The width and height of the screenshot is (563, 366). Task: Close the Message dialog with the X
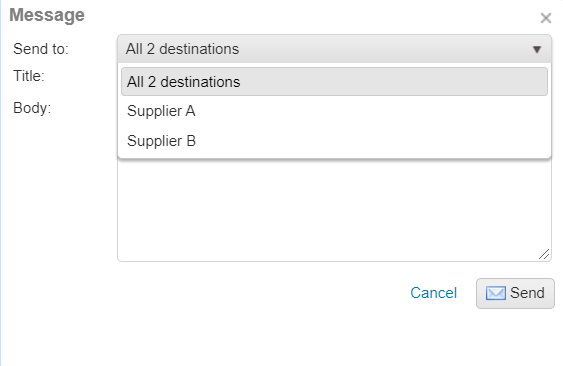[545, 18]
